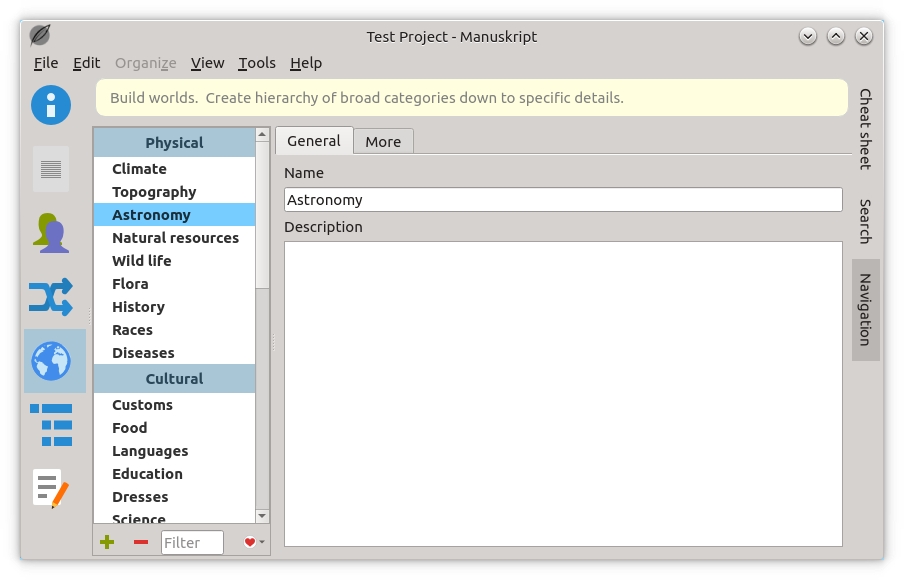The image size is (904, 580).
Task: Focus the Filter input field
Action: 192,543
